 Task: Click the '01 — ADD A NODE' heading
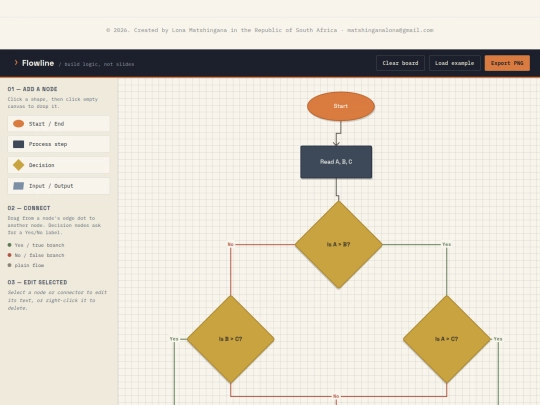tap(32, 89)
